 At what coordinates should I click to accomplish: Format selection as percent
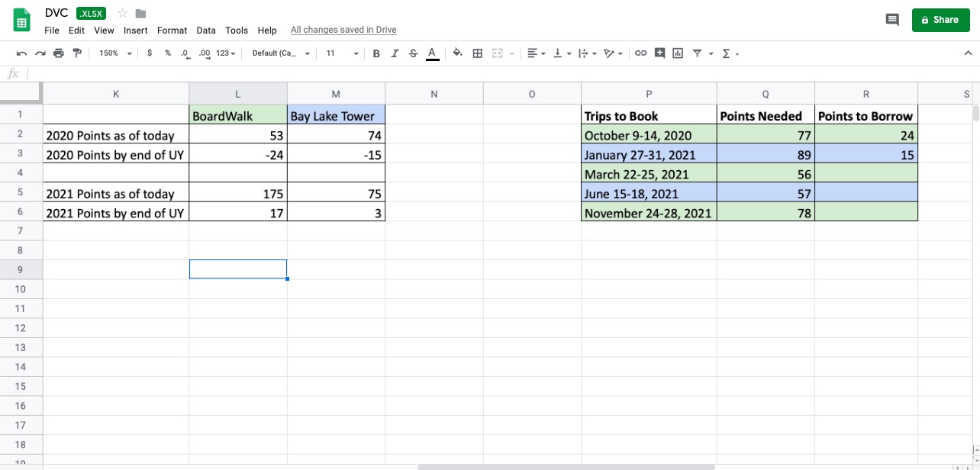tap(168, 53)
